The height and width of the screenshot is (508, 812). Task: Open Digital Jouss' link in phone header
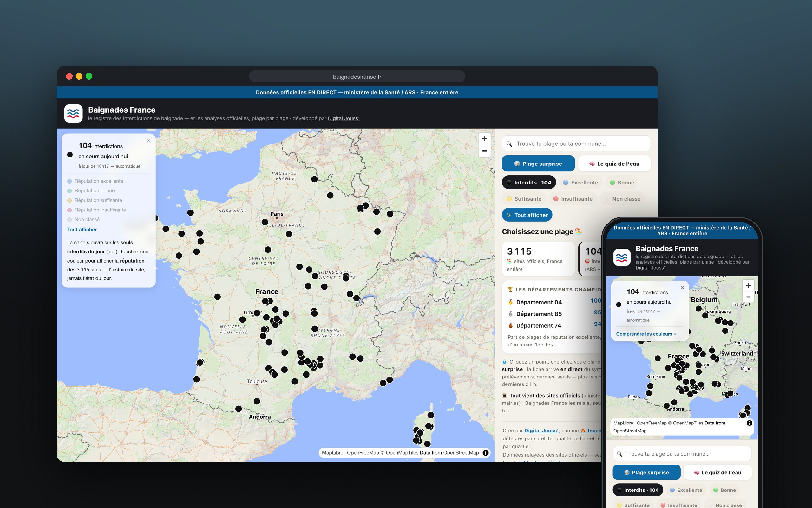[x=650, y=268]
